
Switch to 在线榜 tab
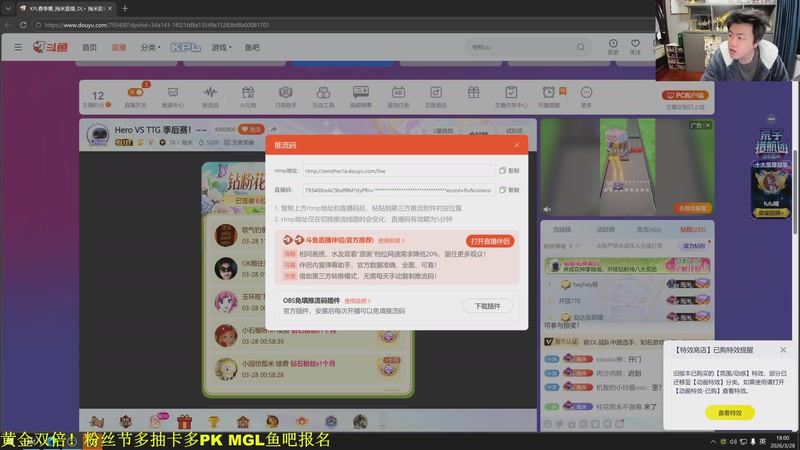click(x=562, y=230)
